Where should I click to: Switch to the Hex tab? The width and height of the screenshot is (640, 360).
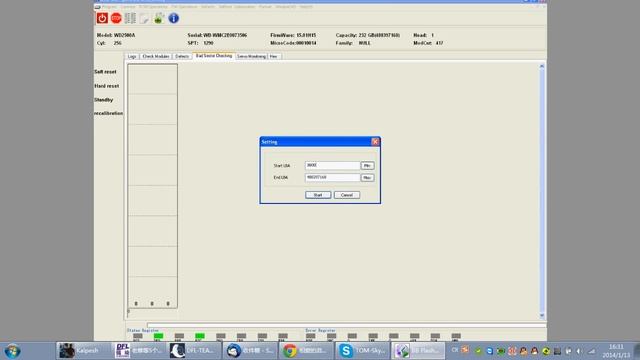pyautogui.click(x=274, y=56)
